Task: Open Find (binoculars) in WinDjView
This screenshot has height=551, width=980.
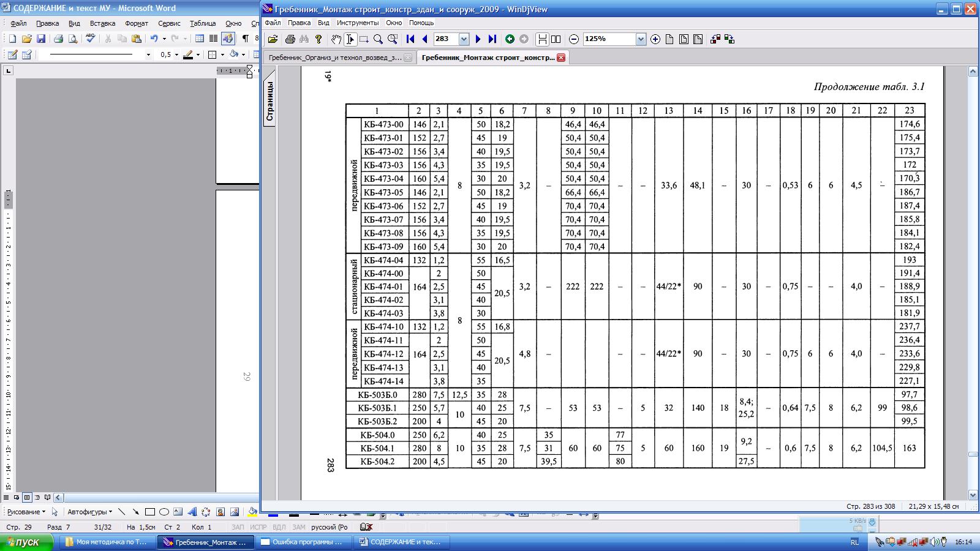Action: (x=304, y=39)
